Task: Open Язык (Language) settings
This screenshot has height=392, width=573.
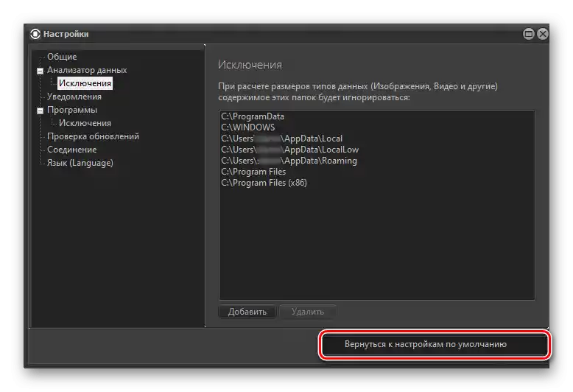Action: 80,163
